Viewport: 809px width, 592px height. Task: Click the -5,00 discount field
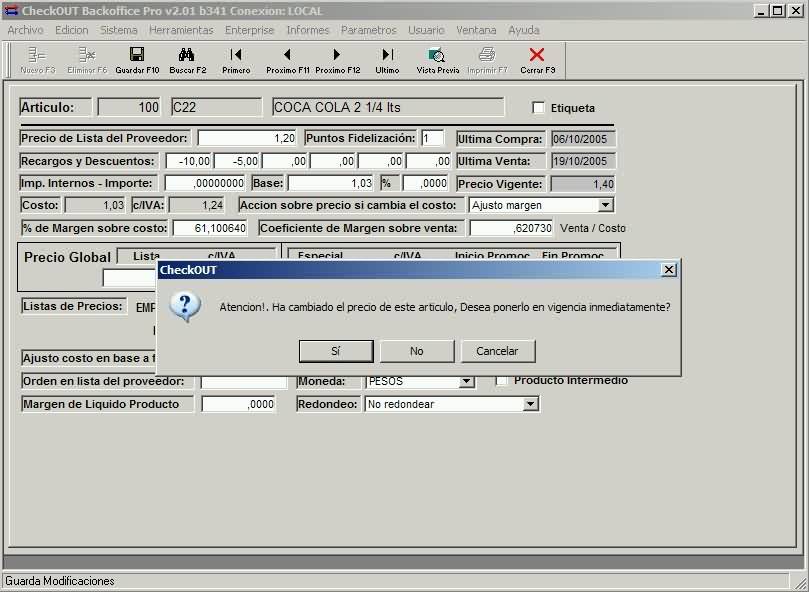click(236, 161)
